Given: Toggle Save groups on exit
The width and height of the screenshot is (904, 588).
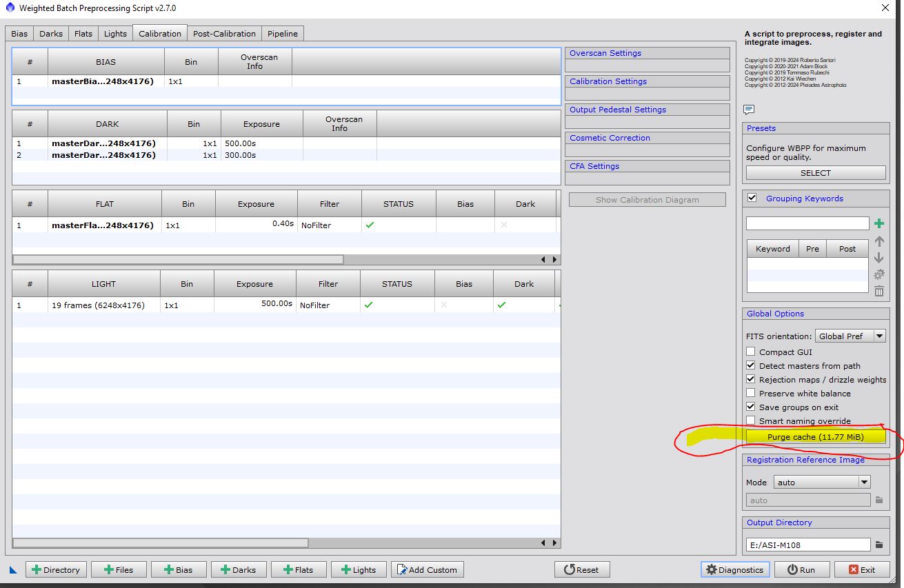Looking at the screenshot, I should (751, 407).
